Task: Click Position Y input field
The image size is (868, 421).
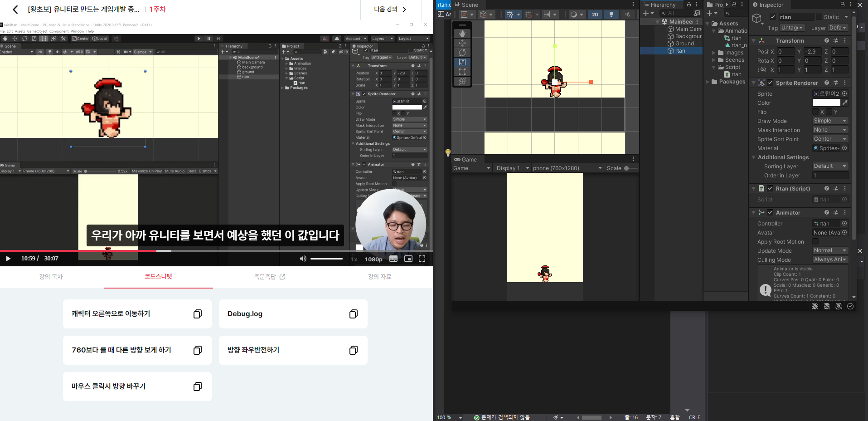Action: (x=812, y=52)
